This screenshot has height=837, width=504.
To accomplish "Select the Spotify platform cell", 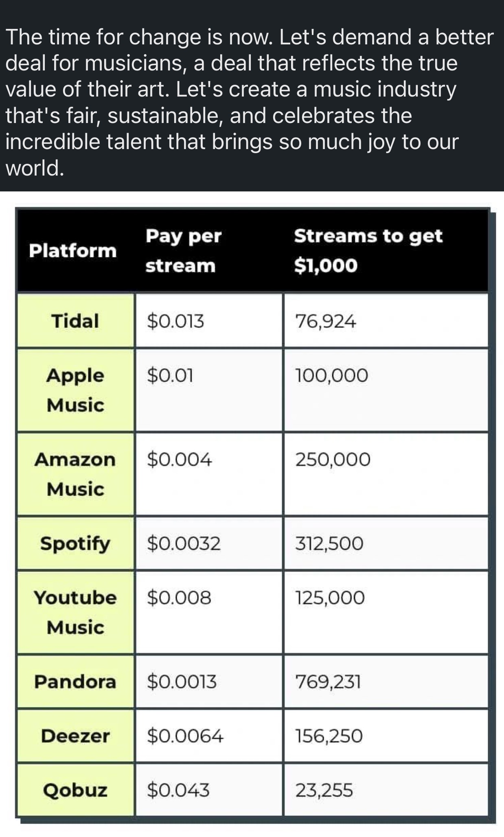I will click(x=75, y=543).
